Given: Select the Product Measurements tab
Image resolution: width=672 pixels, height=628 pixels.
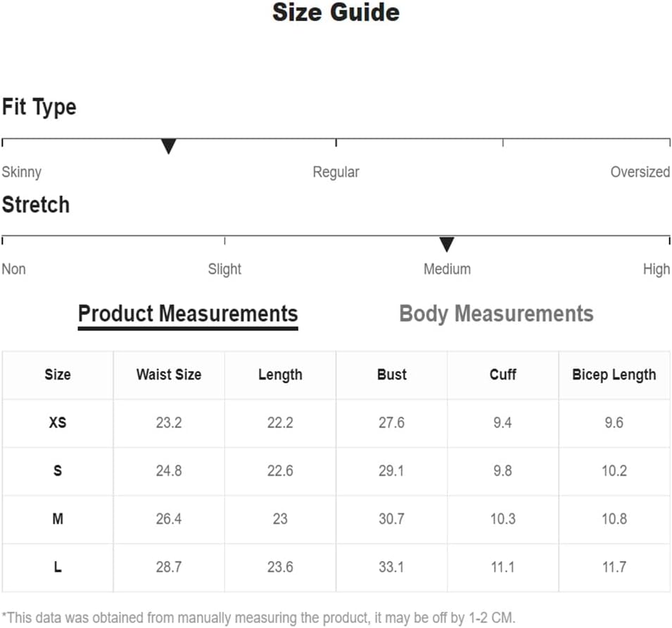Looking at the screenshot, I should pos(188,315).
